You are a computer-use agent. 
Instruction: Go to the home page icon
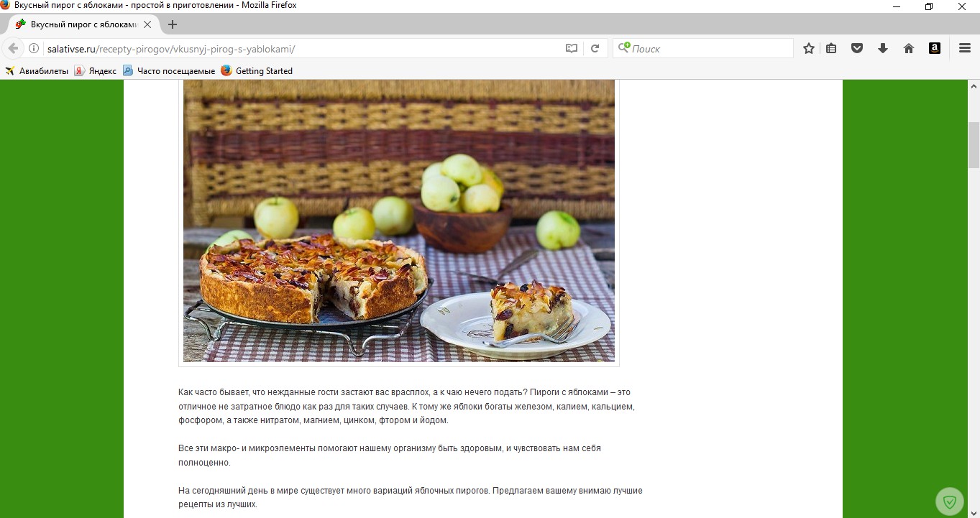[909, 48]
